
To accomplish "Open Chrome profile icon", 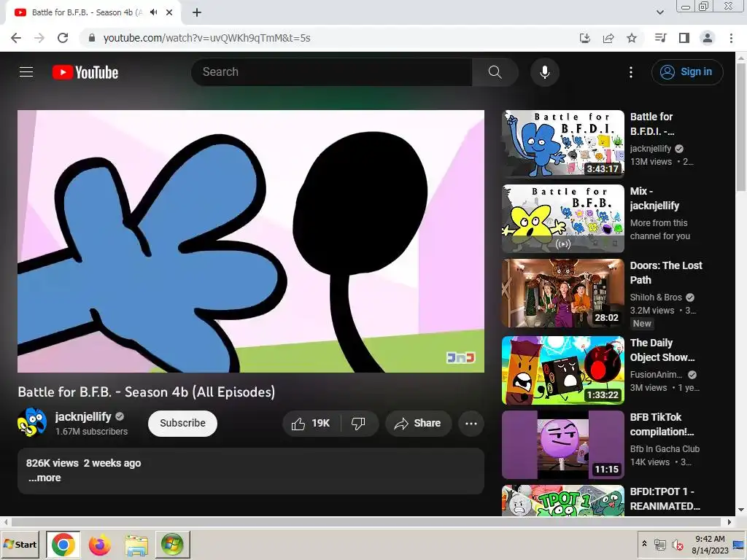I will coord(708,38).
